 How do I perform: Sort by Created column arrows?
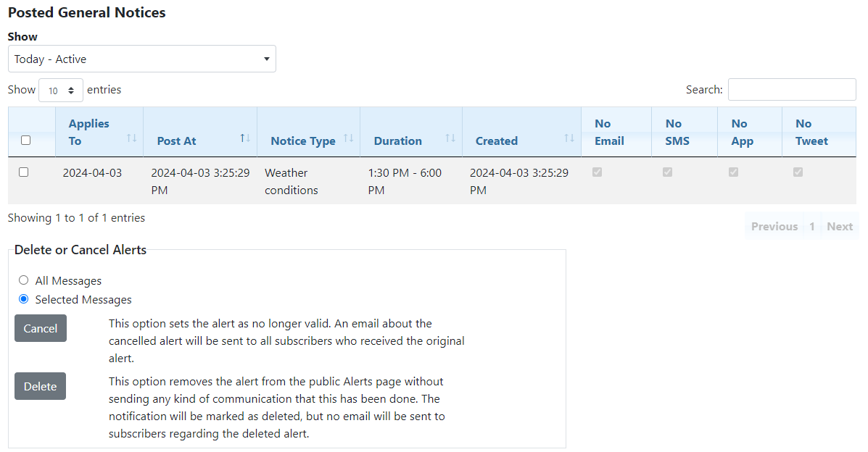click(x=569, y=138)
